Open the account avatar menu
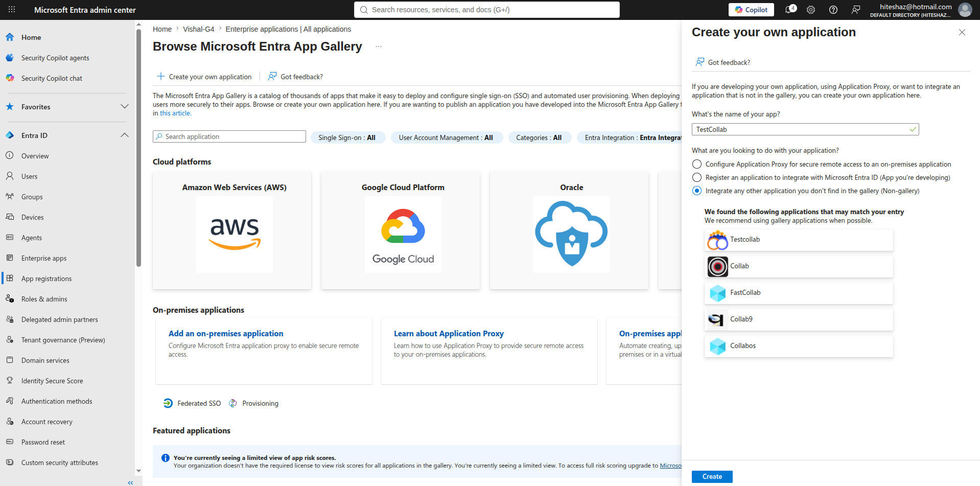The image size is (980, 486). (x=965, y=10)
